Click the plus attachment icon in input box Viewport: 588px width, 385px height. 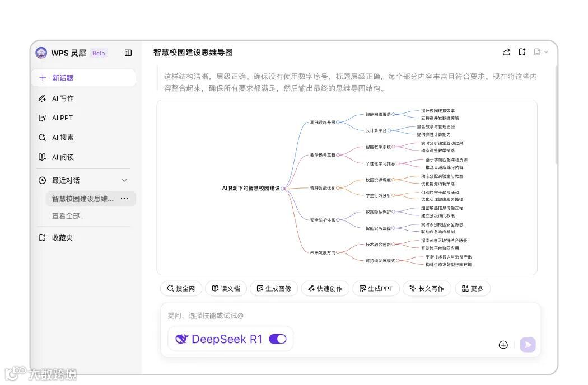[503, 345]
